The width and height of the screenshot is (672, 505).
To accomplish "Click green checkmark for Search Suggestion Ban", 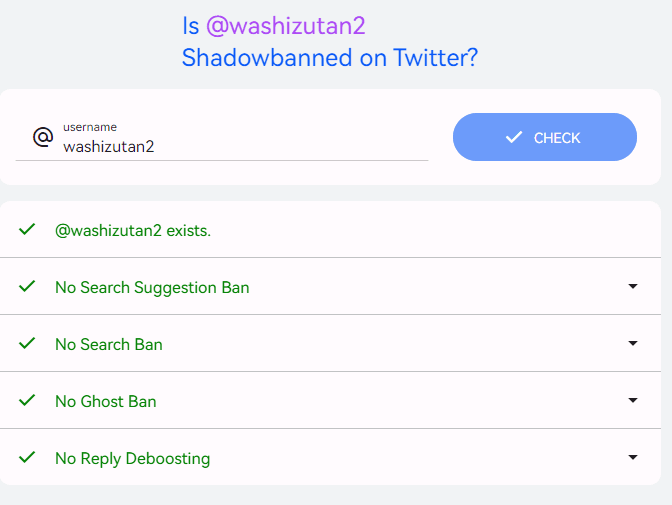I will (x=27, y=286).
